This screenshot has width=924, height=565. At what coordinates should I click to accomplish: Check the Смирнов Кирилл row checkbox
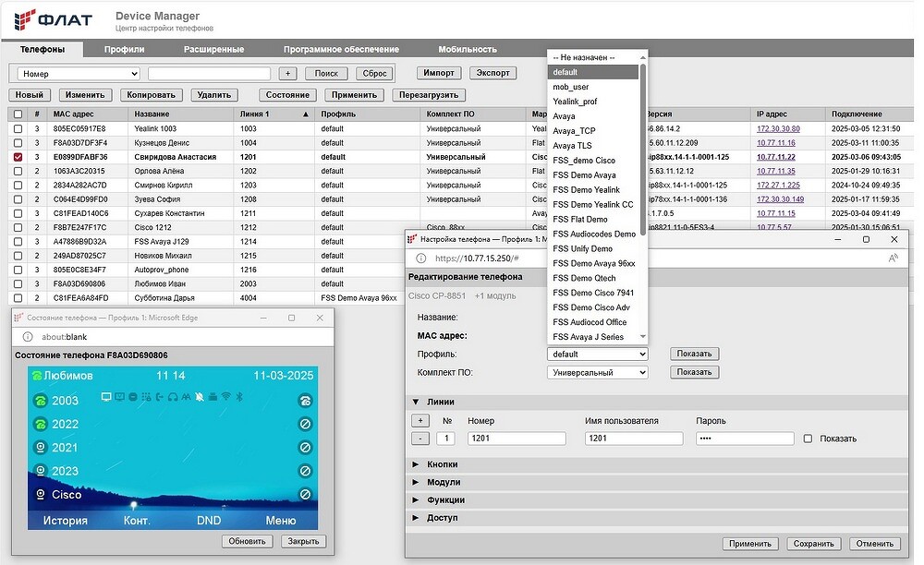[x=18, y=185]
